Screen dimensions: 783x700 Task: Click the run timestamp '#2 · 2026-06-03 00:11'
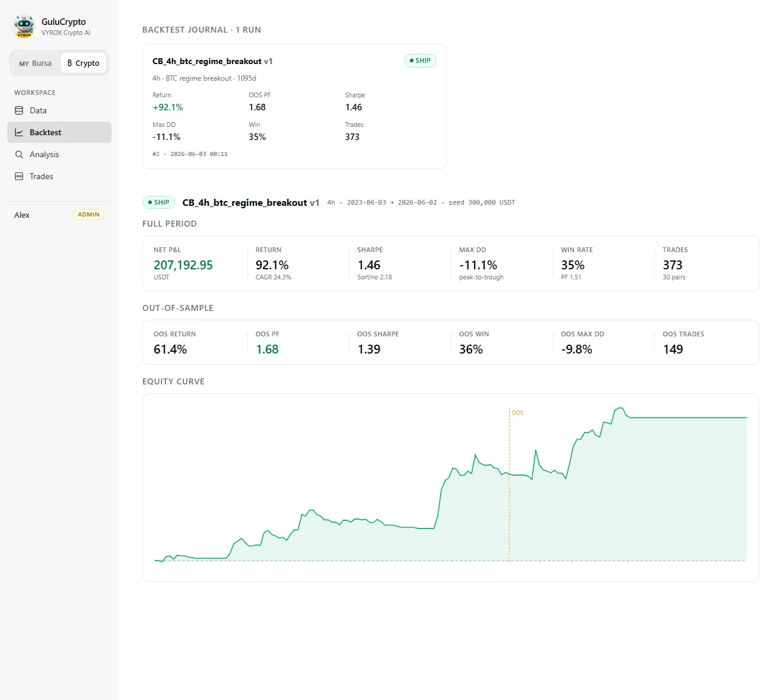(x=190, y=154)
